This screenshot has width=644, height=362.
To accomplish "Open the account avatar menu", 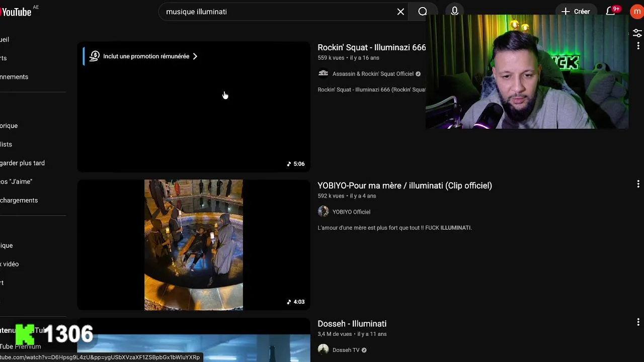I will tap(637, 12).
